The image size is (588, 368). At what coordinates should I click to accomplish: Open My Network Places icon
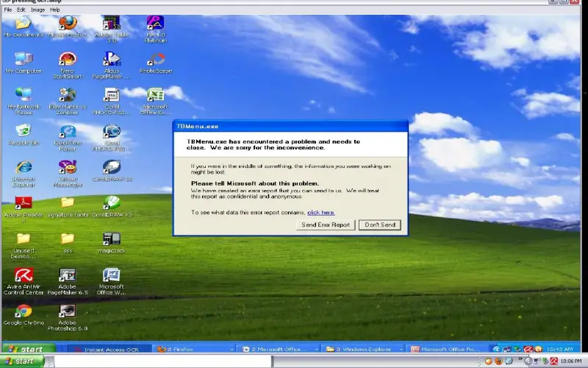tap(24, 102)
